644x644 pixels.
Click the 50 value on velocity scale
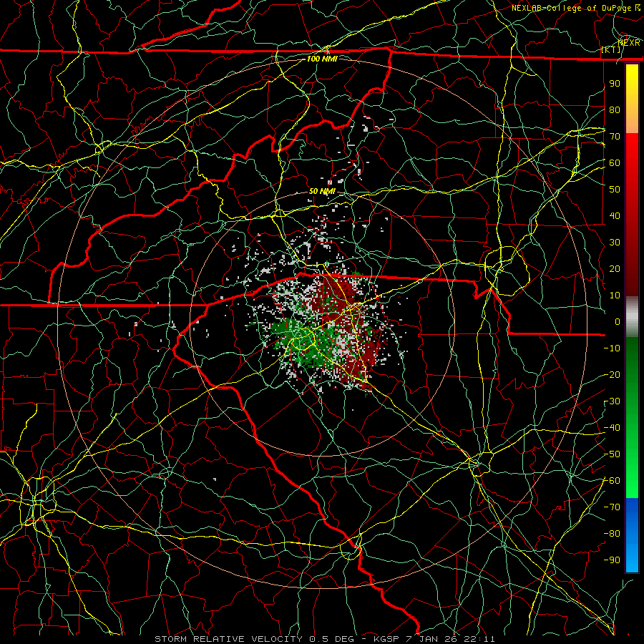[615, 190]
